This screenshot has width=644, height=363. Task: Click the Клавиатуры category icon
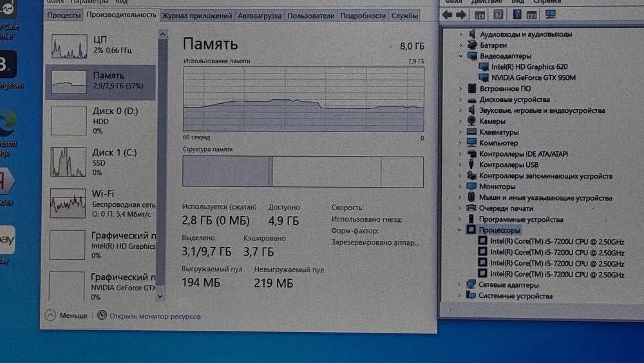(472, 132)
